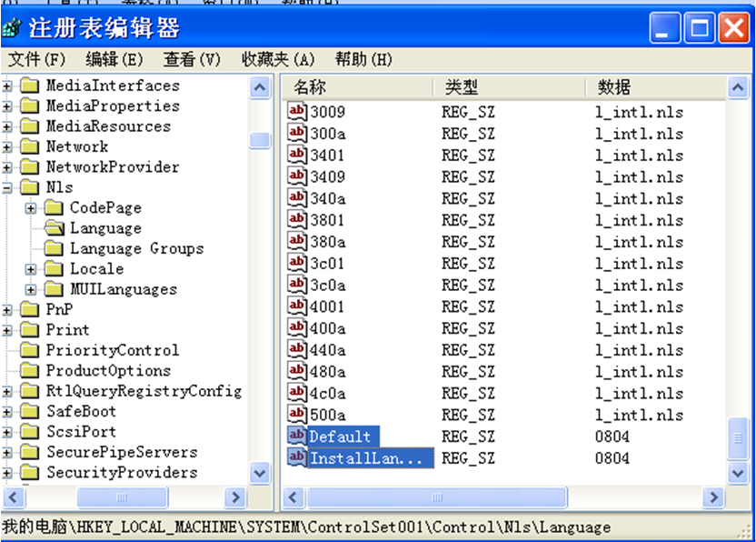The image size is (756, 542).
Task: Open the 收藏夹(A) menu
Action: (277, 59)
